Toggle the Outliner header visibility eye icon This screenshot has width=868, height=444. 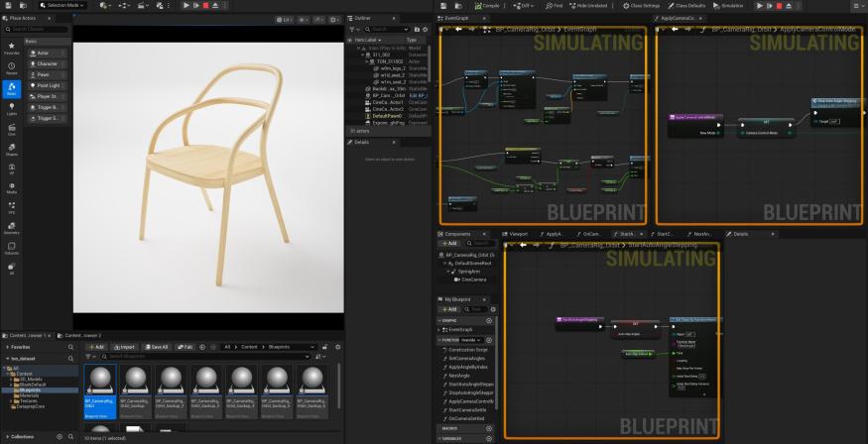(x=349, y=40)
